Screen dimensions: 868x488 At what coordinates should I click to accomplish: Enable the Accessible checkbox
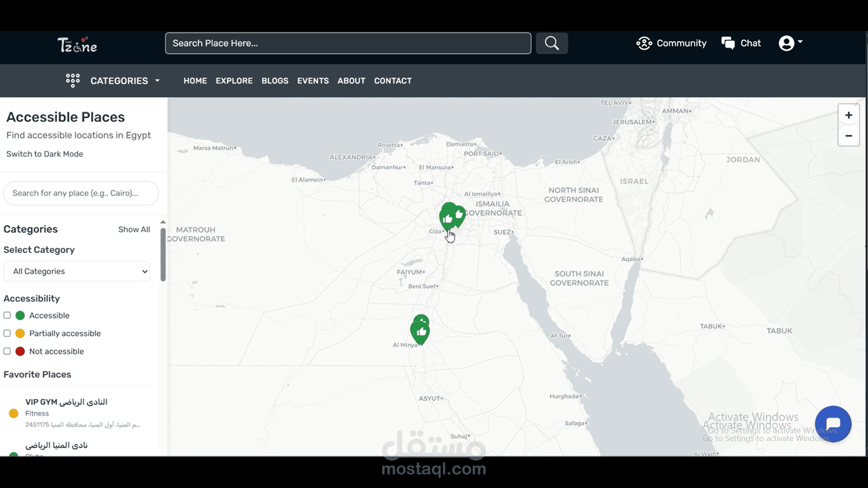(x=7, y=315)
